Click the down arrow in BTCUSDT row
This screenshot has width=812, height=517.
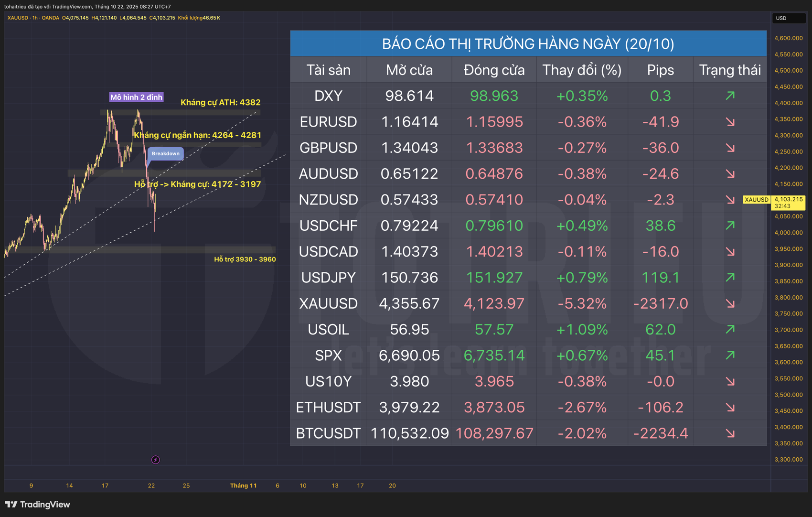tap(730, 433)
